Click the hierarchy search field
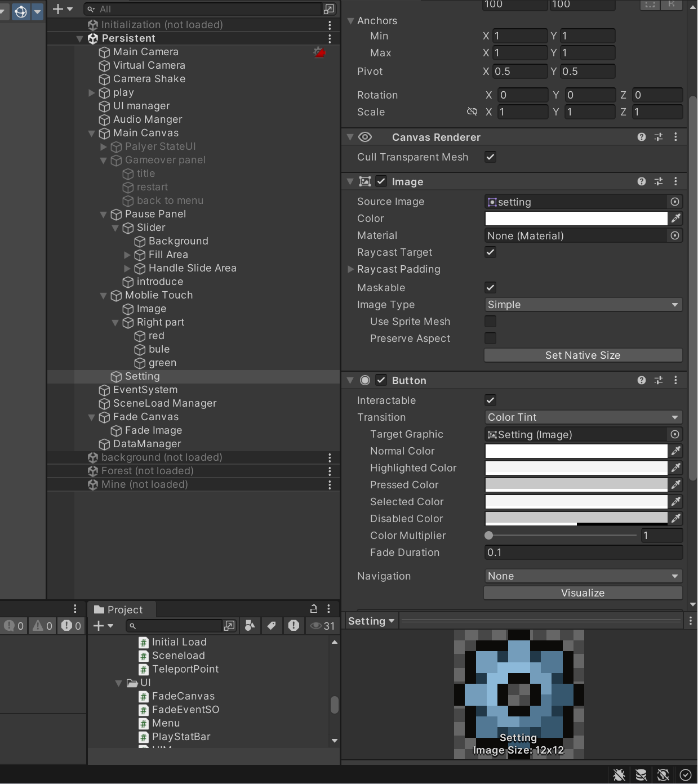The height and width of the screenshot is (784, 698). tap(203, 9)
